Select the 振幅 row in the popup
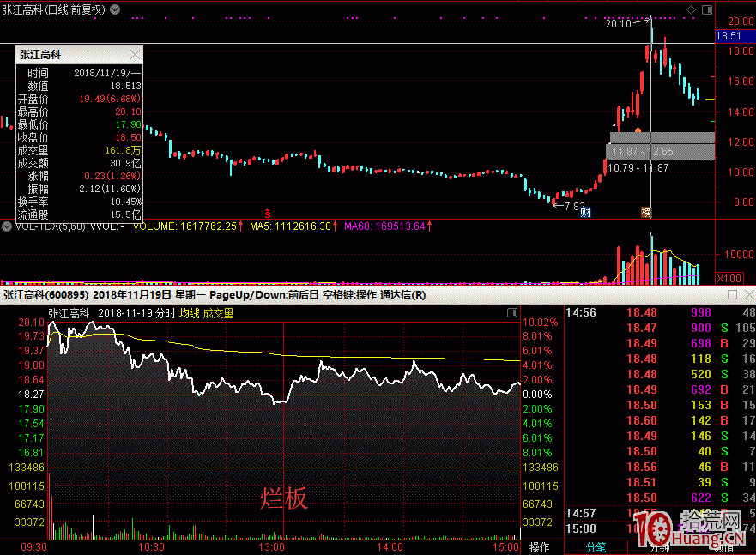Screen dimensions: 756x555 pos(80,189)
